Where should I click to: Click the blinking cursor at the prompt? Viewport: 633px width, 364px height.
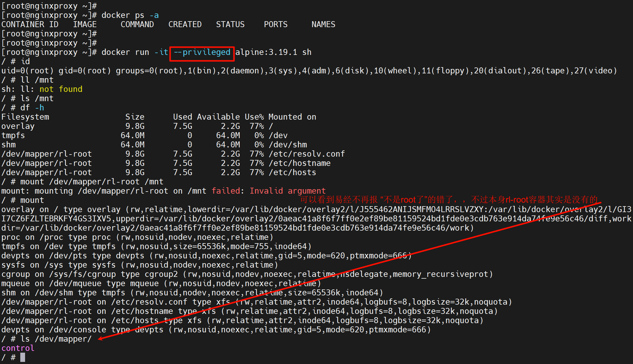click(x=23, y=357)
